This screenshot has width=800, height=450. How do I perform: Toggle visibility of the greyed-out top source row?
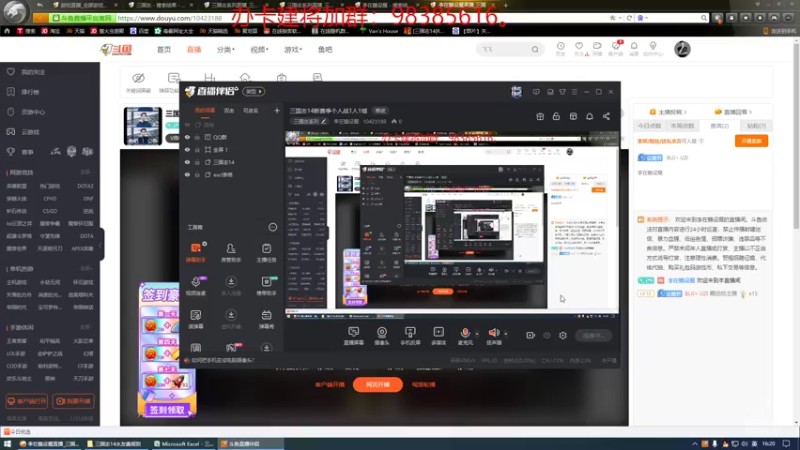point(187,124)
